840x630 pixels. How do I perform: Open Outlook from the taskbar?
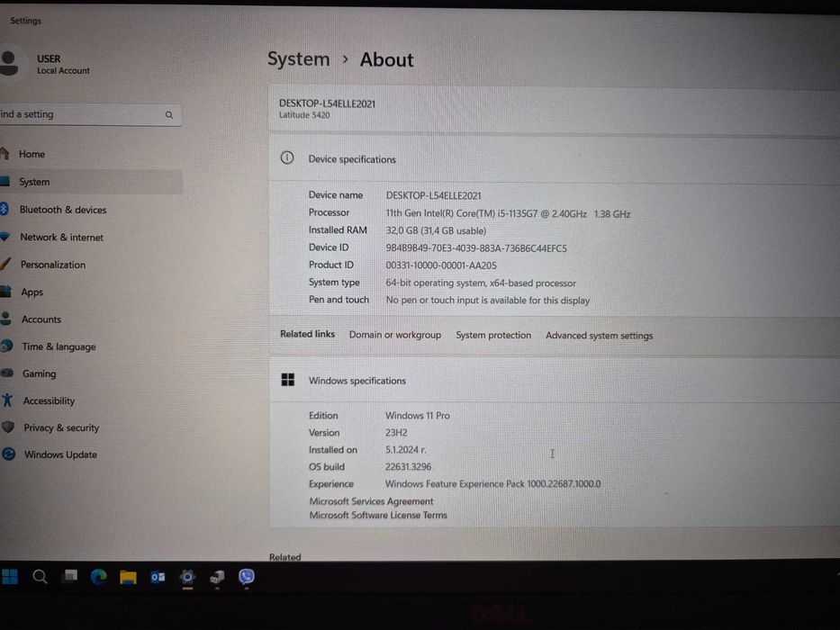pyautogui.click(x=158, y=577)
